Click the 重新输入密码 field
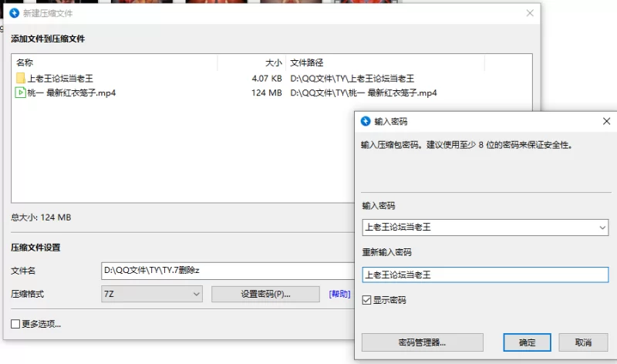The width and height of the screenshot is (617, 364). 485,275
